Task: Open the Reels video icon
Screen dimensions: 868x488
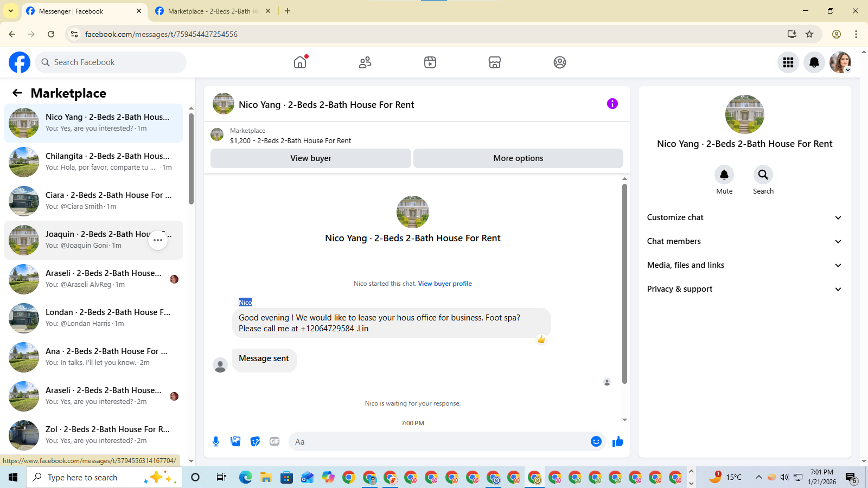Action: [430, 62]
